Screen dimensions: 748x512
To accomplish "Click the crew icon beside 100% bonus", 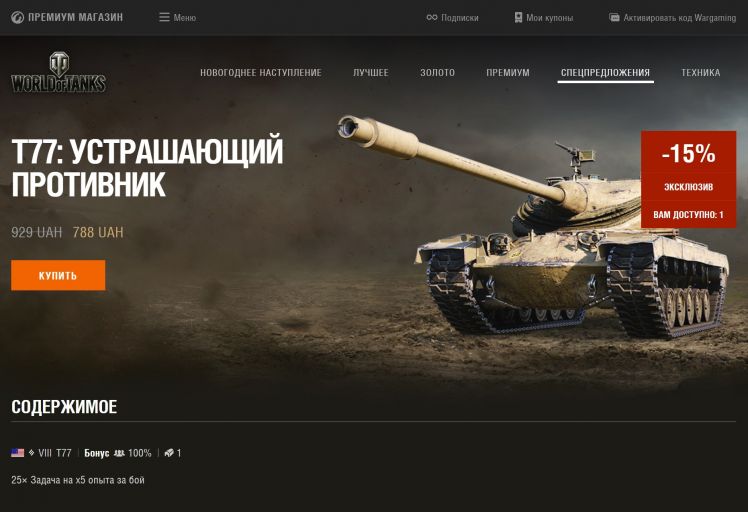I will point(119,453).
